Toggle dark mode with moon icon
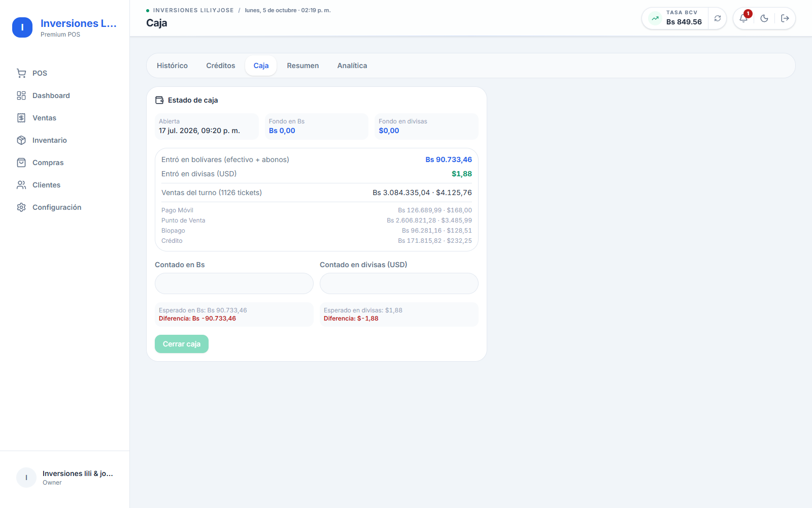The width and height of the screenshot is (812, 508). tap(764, 18)
